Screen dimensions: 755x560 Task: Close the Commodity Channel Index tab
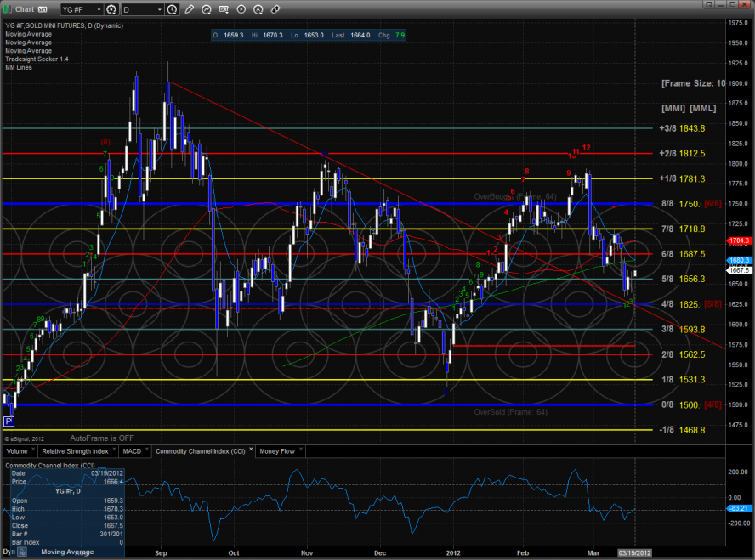coord(251,449)
